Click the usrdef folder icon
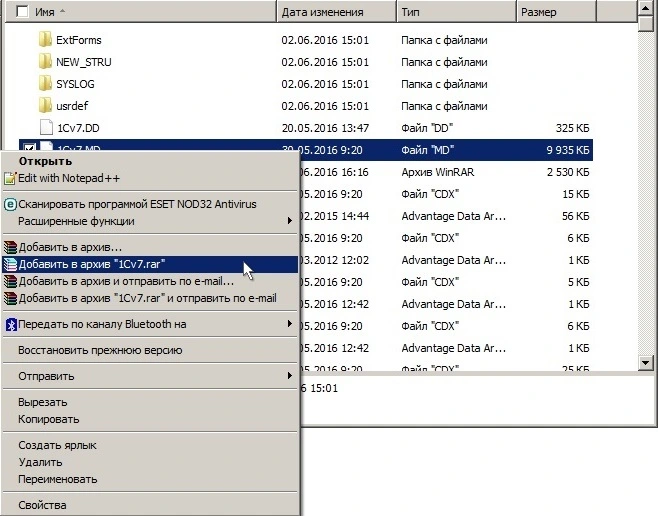Viewport: 658px width, 516px height. [x=45, y=106]
